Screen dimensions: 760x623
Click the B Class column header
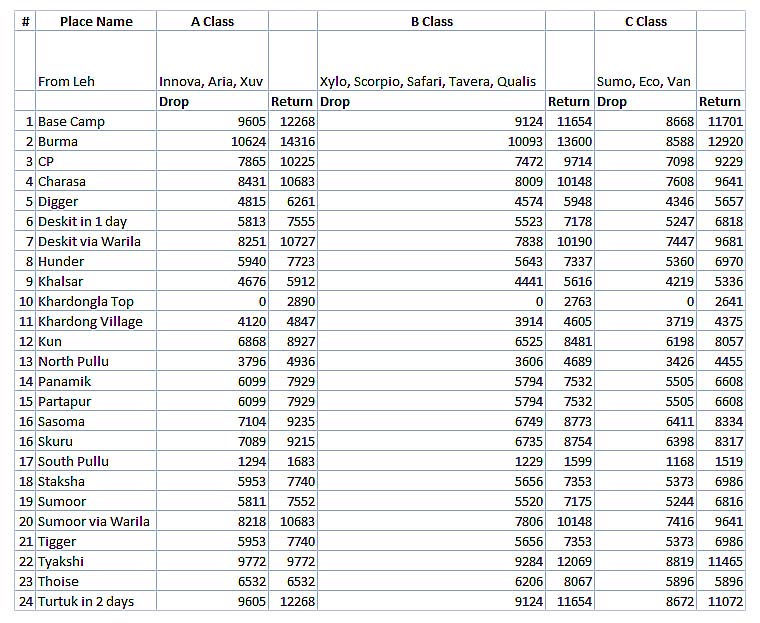pyautogui.click(x=431, y=21)
